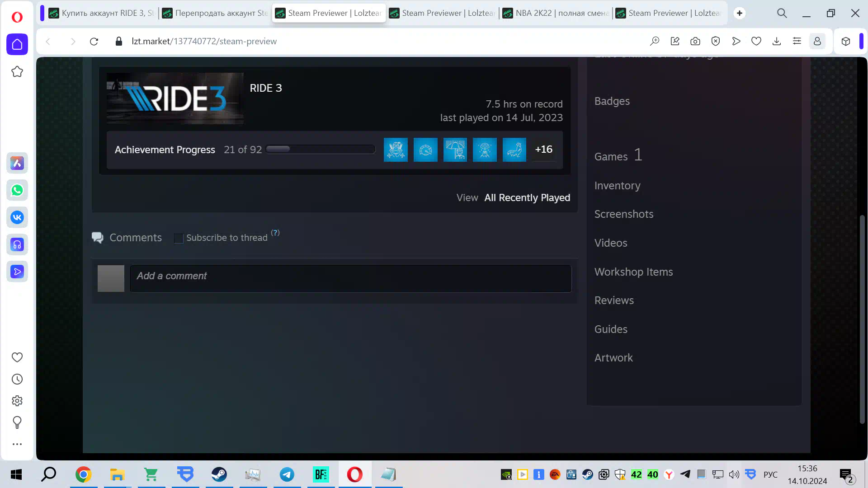The height and width of the screenshot is (488, 868).
Task: Open the (?) help next to Subscribe
Action: pyautogui.click(x=275, y=233)
